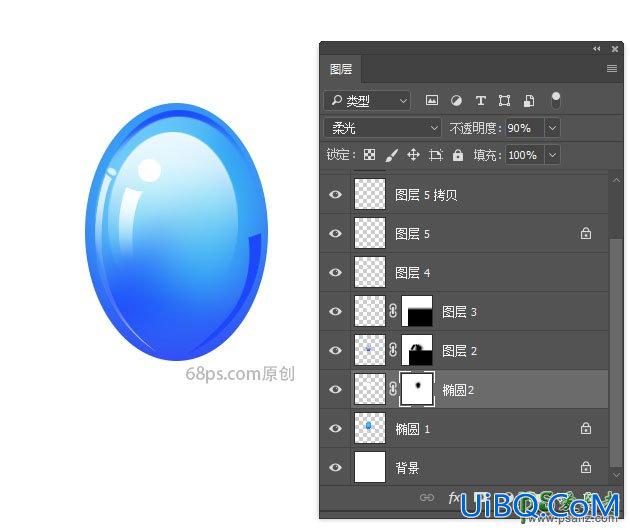Click the 图层 5 拷贝 layer name
This screenshot has width=630, height=530.
(426, 195)
